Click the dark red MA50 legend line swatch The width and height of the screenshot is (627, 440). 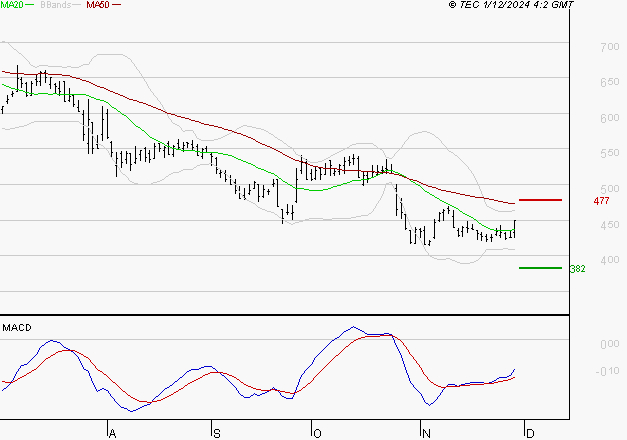pos(116,5)
